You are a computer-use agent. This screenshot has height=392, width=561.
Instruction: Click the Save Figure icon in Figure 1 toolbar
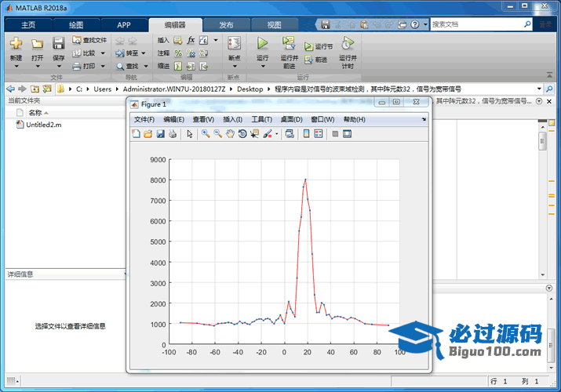point(161,134)
